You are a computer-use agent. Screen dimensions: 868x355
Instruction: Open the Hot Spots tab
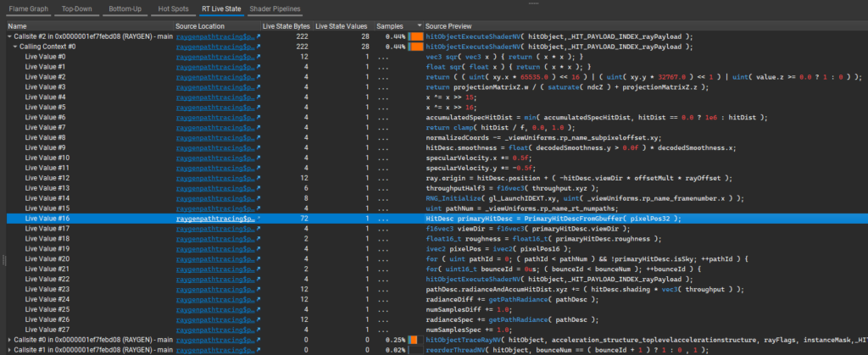[x=173, y=8]
